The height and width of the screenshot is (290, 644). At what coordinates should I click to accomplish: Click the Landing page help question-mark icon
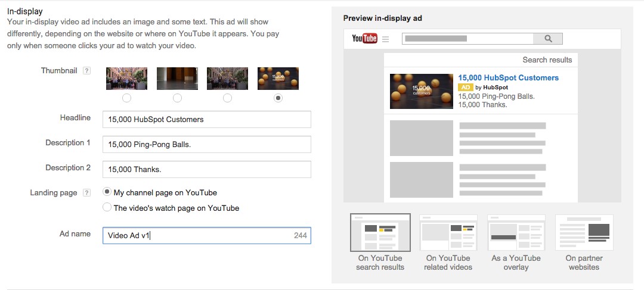(86, 193)
